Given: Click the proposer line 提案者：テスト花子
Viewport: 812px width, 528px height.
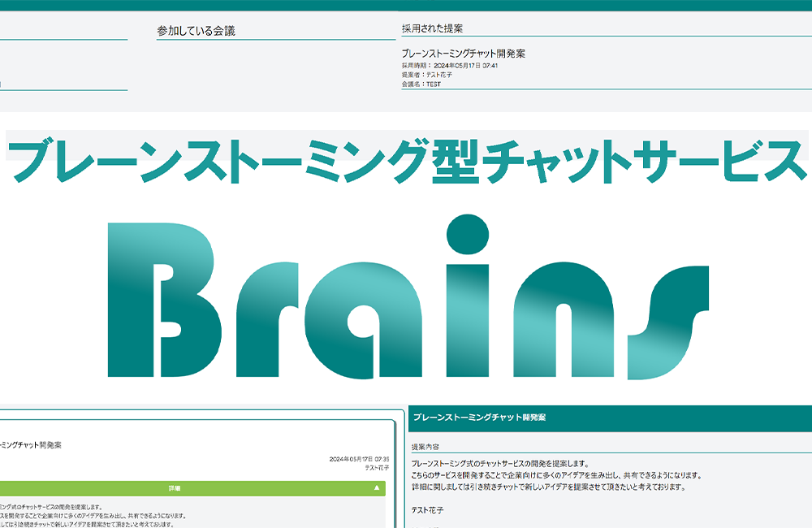Looking at the screenshot, I should coord(427,75).
